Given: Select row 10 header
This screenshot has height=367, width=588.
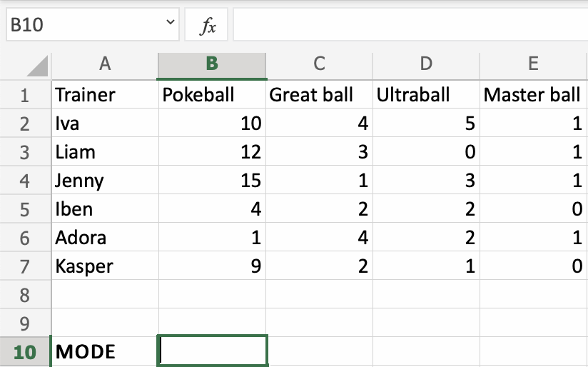Looking at the screenshot, I should coord(25,351).
